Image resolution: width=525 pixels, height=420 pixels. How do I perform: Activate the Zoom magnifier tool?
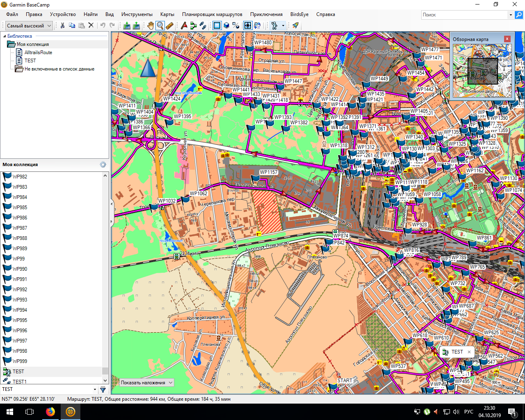(x=160, y=25)
